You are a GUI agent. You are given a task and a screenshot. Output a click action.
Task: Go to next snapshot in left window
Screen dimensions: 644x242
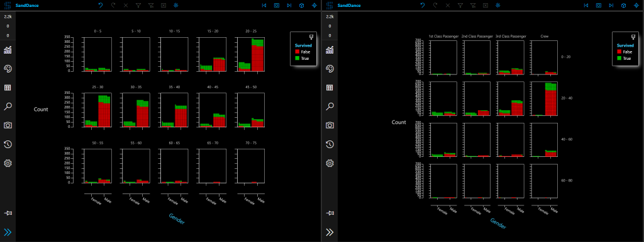[289, 5]
